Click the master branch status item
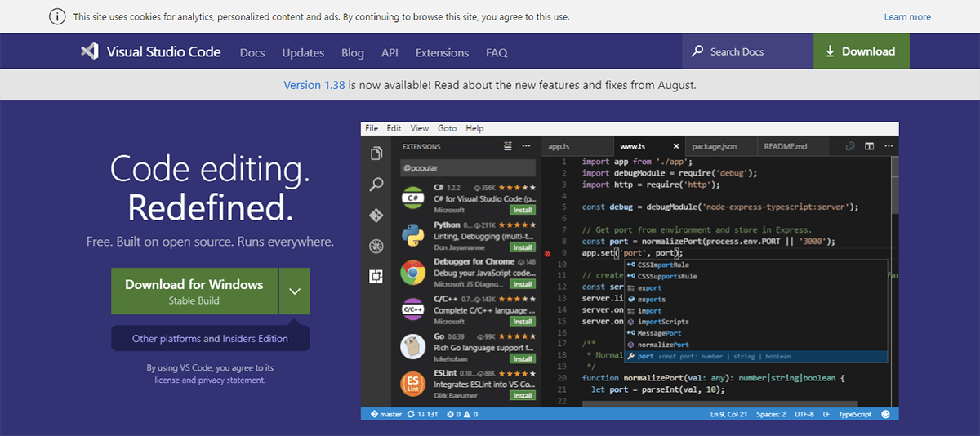The height and width of the screenshot is (436, 980). pos(386,414)
